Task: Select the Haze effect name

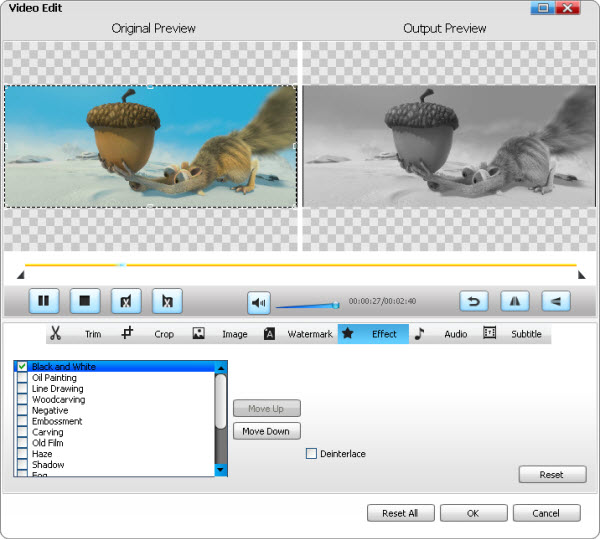Action: tap(42, 454)
